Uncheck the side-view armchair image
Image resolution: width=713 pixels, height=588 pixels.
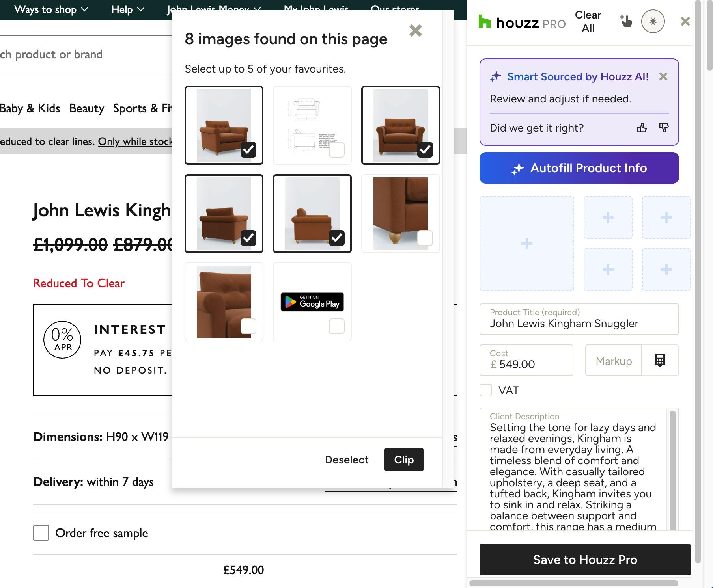pyautogui.click(x=337, y=238)
